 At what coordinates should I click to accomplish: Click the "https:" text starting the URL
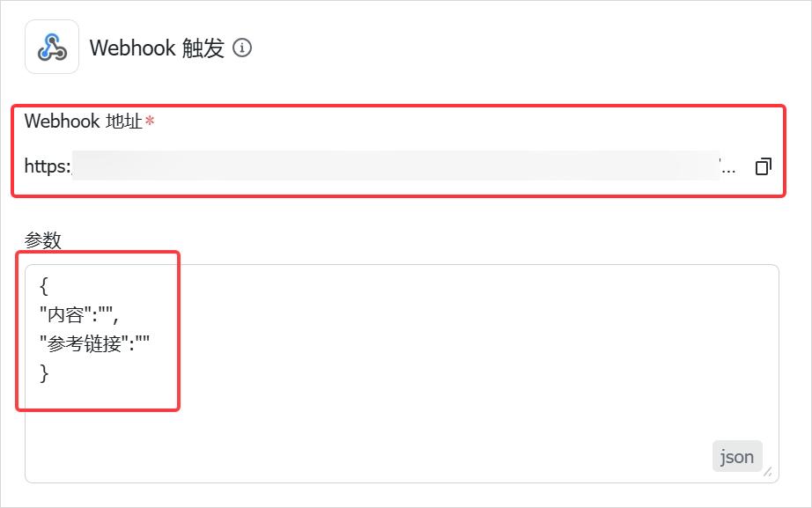(48, 166)
